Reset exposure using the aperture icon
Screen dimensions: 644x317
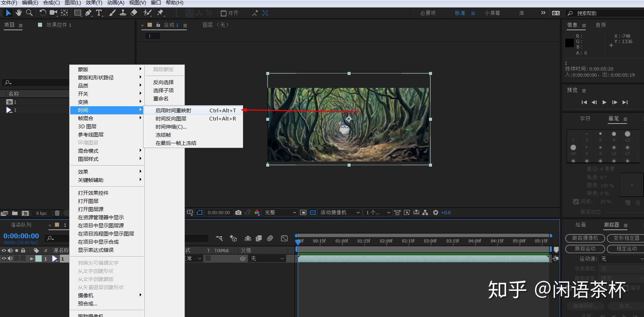pyautogui.click(x=436, y=212)
